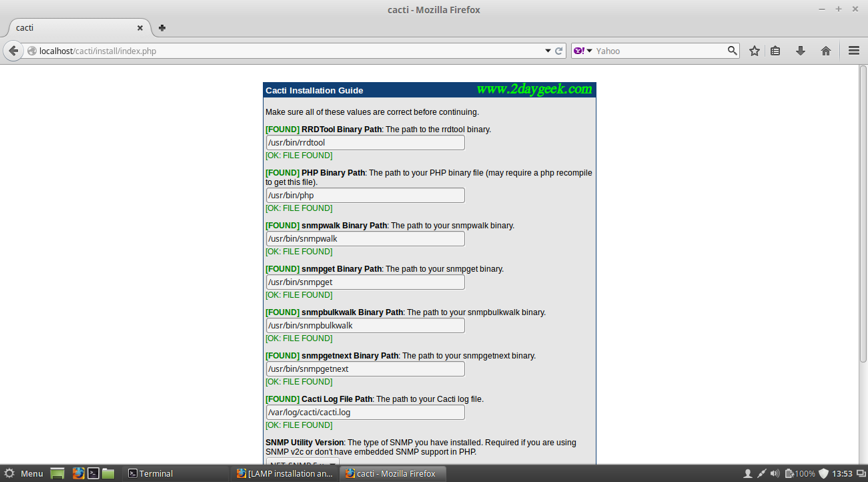Open the 13:53 clock calendar
The height and width of the screenshot is (482, 868).
[842, 473]
